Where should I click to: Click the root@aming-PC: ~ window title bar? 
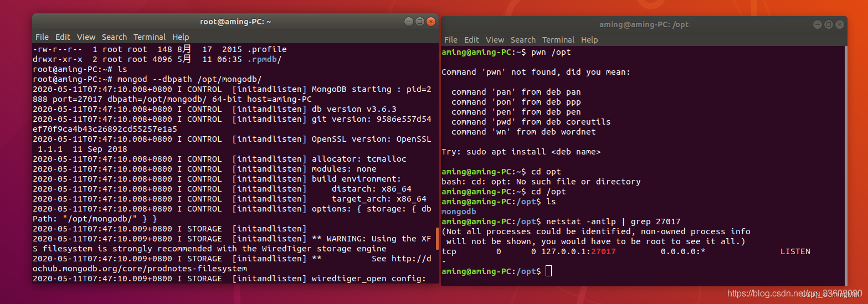235,22
